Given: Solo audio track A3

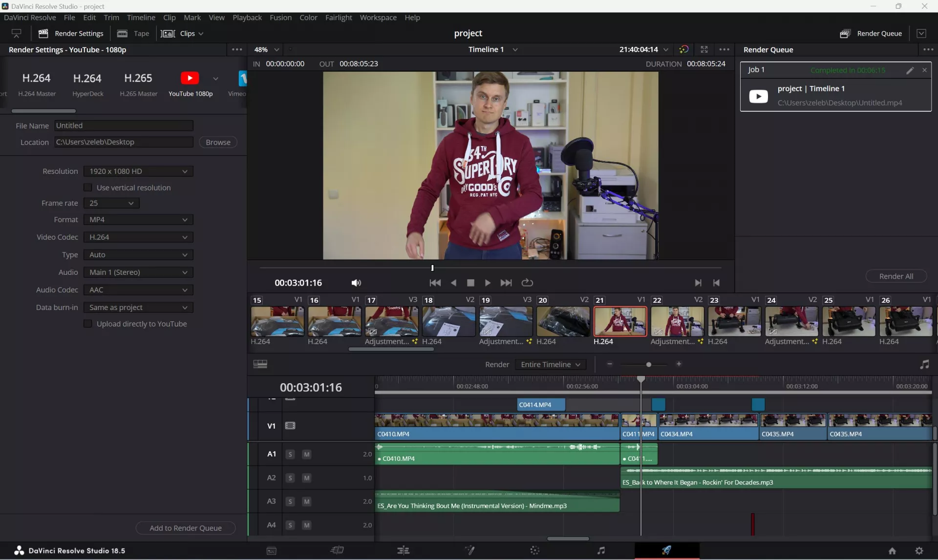Looking at the screenshot, I should 290,501.
